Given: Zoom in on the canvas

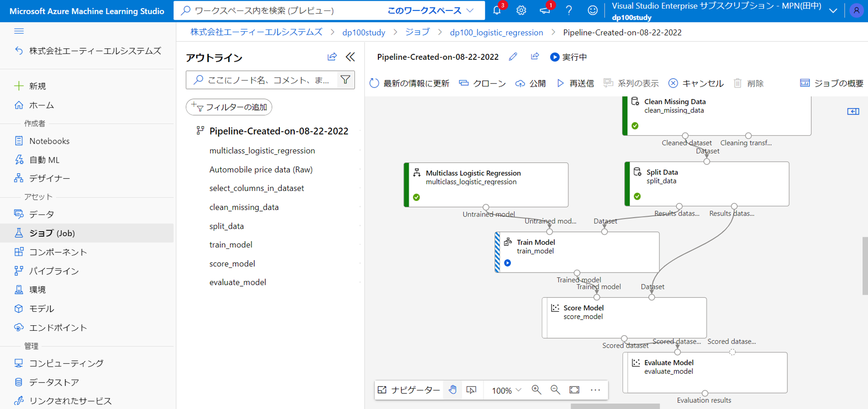Looking at the screenshot, I should coord(536,390).
